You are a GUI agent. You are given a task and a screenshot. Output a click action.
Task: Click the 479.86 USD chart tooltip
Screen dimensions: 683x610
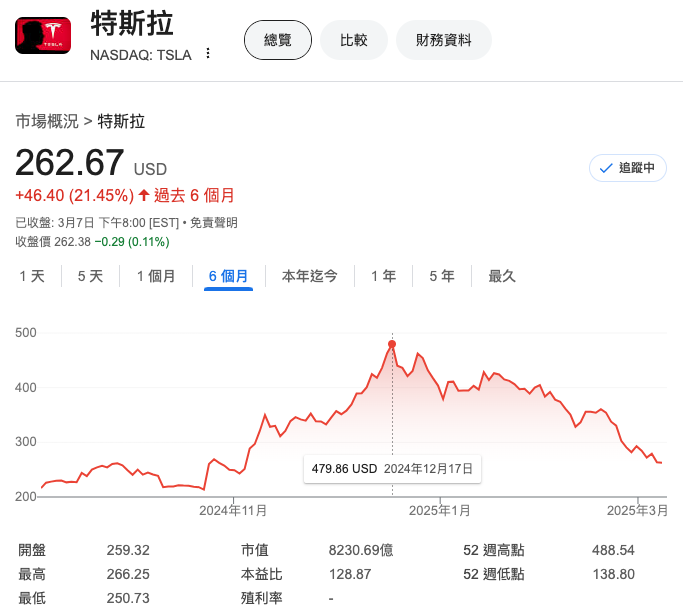392,469
